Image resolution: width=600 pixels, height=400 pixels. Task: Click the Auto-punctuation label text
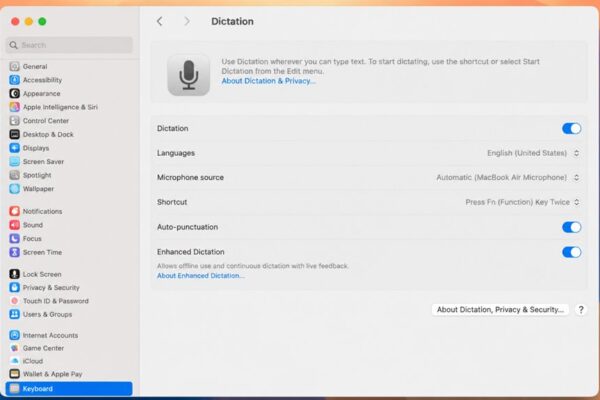188,227
